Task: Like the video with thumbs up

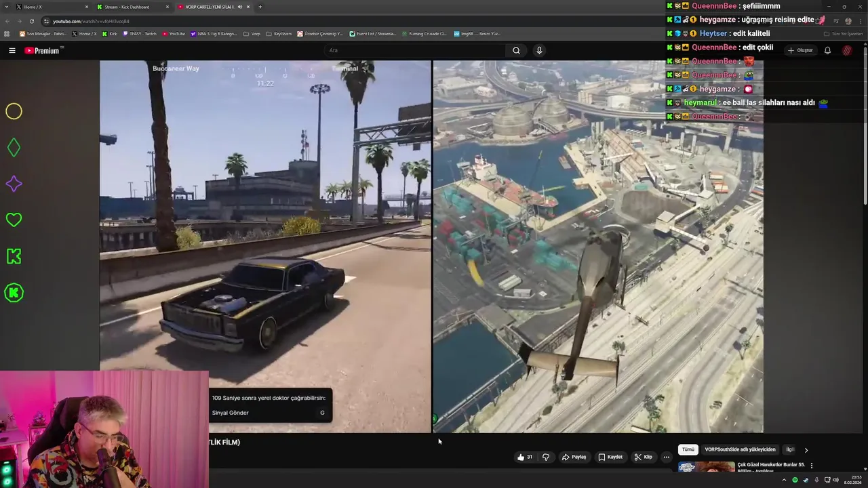Action: coord(524,457)
